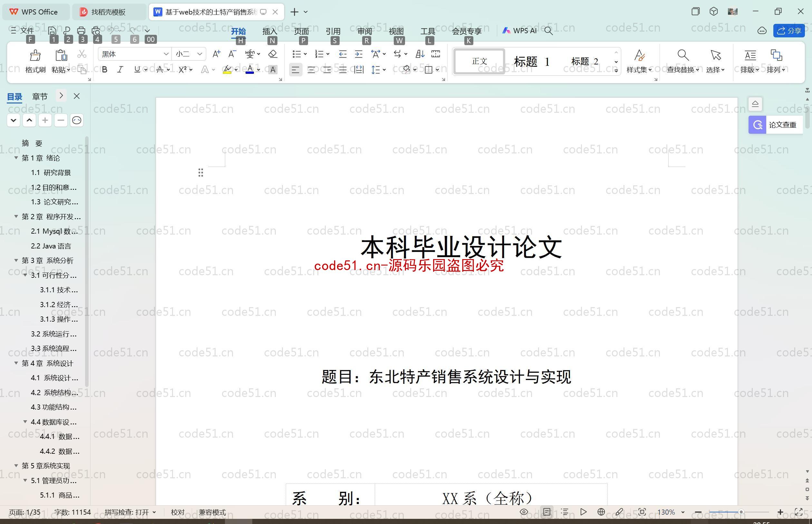Open the 插入 (Insert) ribbon tab
812x524 pixels.
click(270, 31)
